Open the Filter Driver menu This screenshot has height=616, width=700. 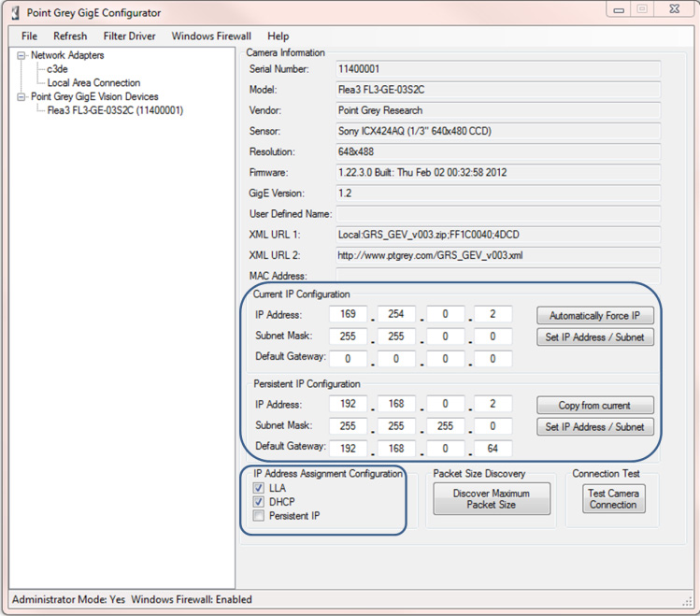[130, 36]
